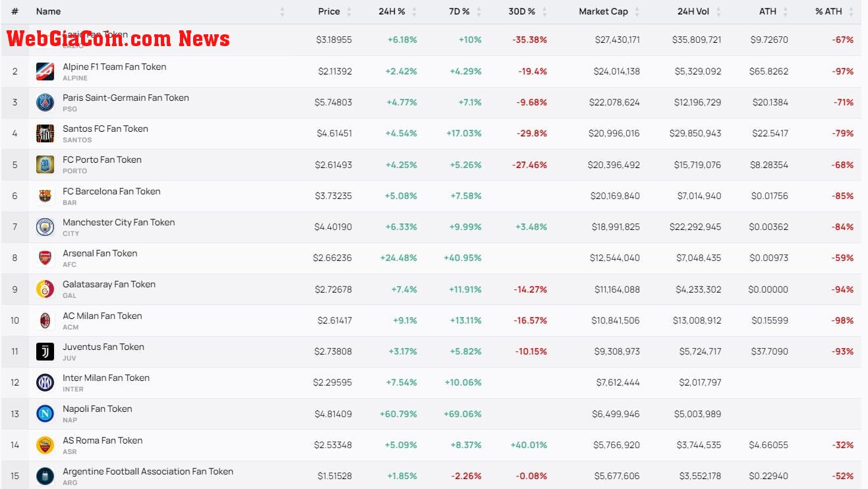
Task: Click the BAR ticker symbol
Action: (70, 202)
